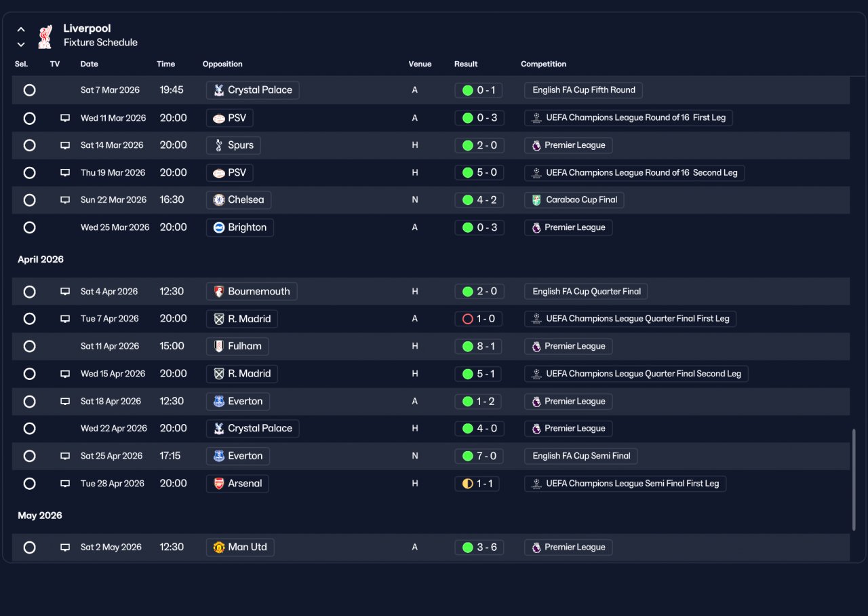
Task: Open the Brighton opposition button
Action: tap(240, 227)
